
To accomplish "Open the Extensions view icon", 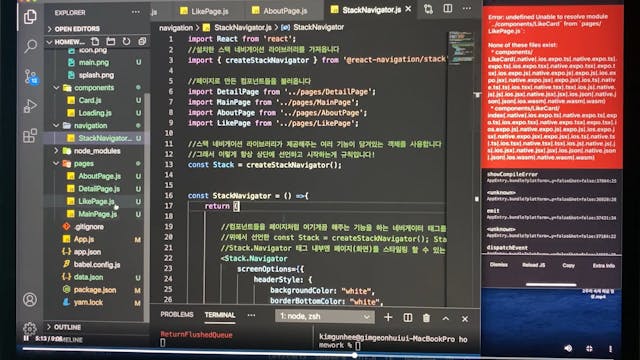I will (30, 136).
